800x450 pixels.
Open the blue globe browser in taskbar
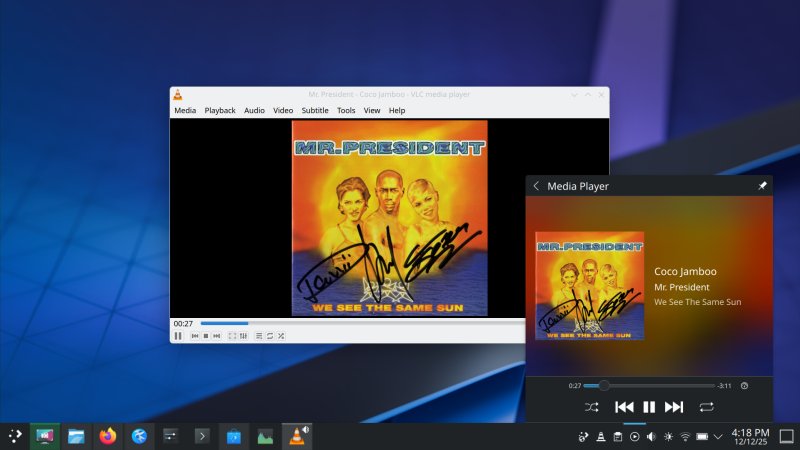click(x=139, y=436)
